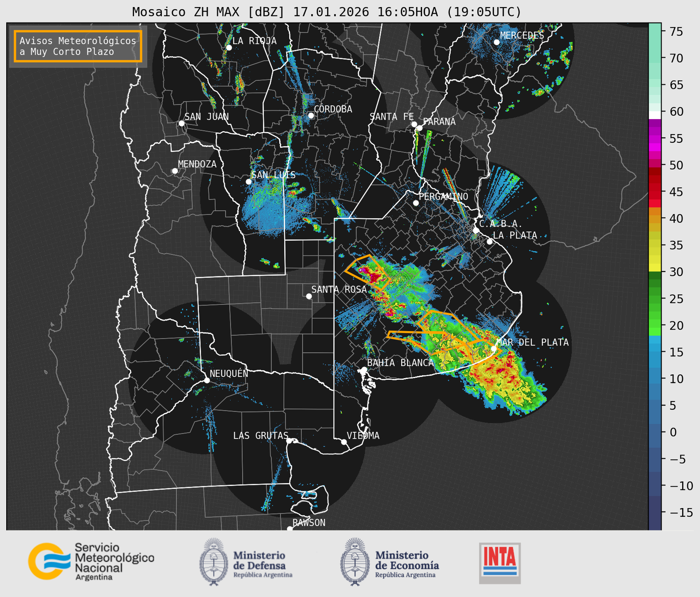Select the SAN LUIS city marker
Image resolution: width=700 pixels, height=597 pixels.
pos(249,182)
